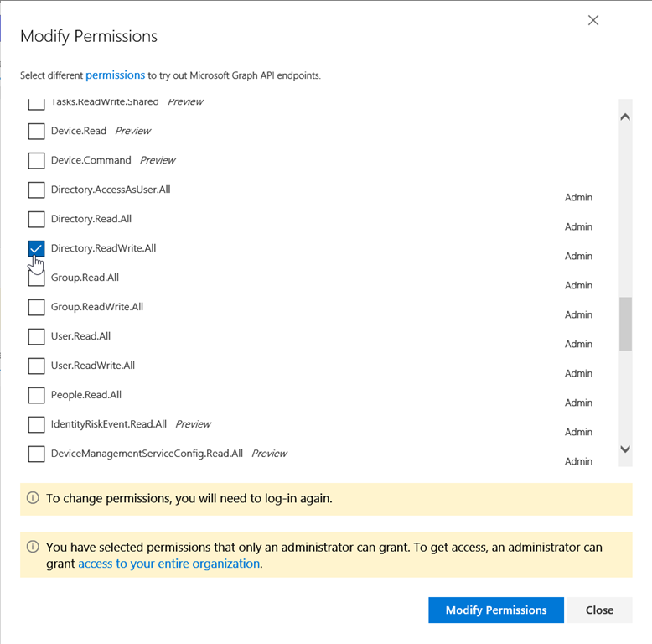This screenshot has height=644, width=652.
Task: Select People.Read.All checkbox
Action: coord(36,395)
